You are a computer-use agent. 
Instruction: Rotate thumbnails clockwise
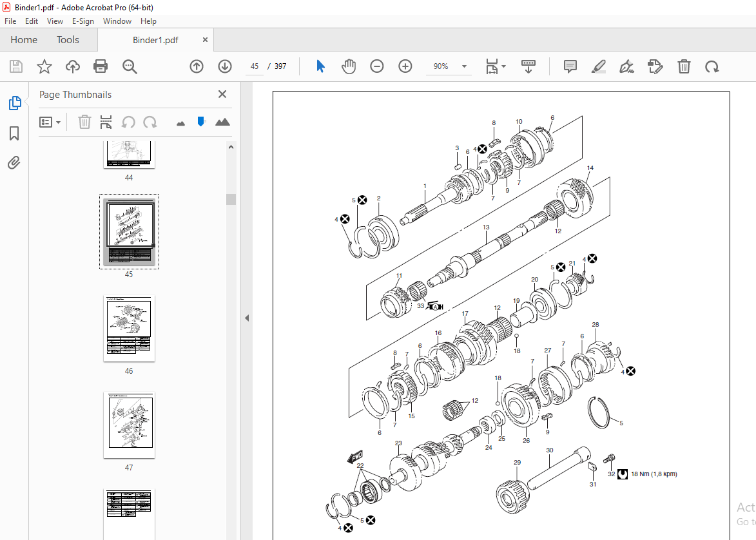(x=150, y=122)
